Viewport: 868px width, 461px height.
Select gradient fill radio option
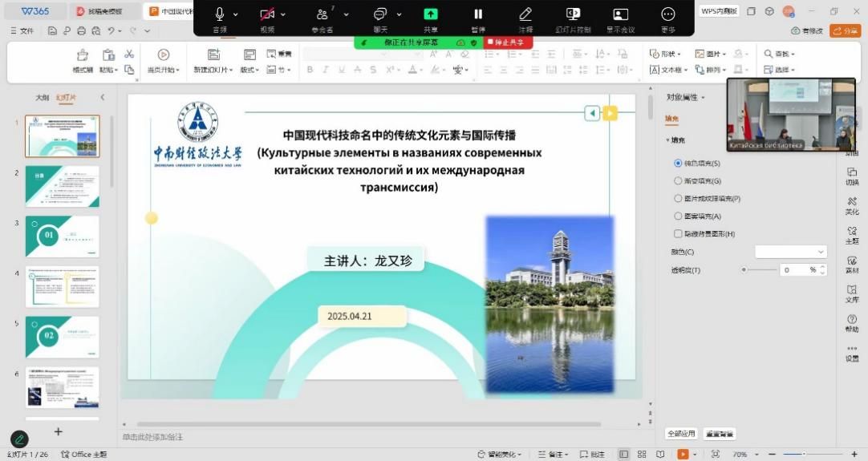click(x=678, y=180)
